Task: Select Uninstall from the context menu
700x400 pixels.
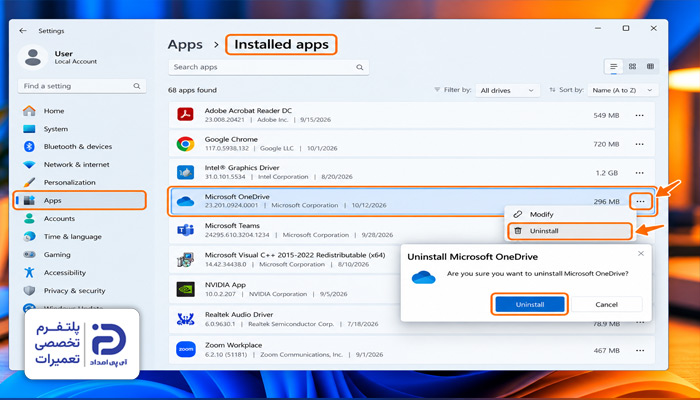Action: [x=570, y=231]
